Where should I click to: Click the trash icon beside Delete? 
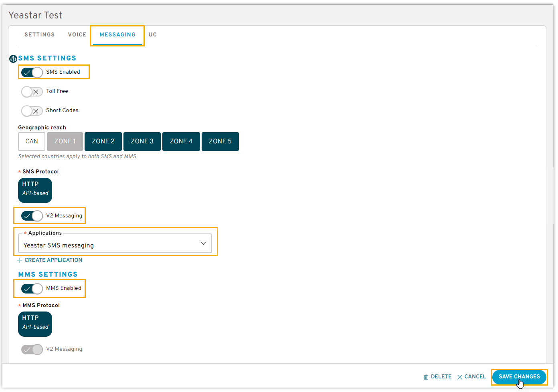pyautogui.click(x=426, y=377)
